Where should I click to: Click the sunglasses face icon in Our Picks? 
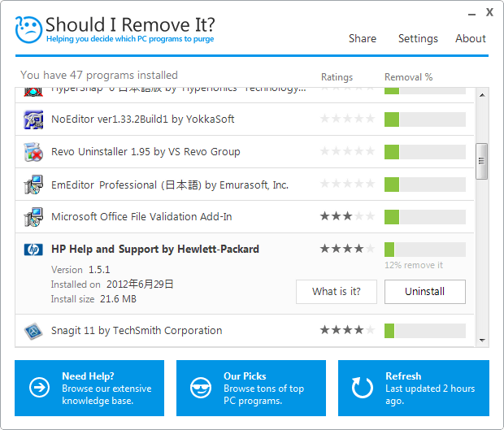click(x=201, y=388)
